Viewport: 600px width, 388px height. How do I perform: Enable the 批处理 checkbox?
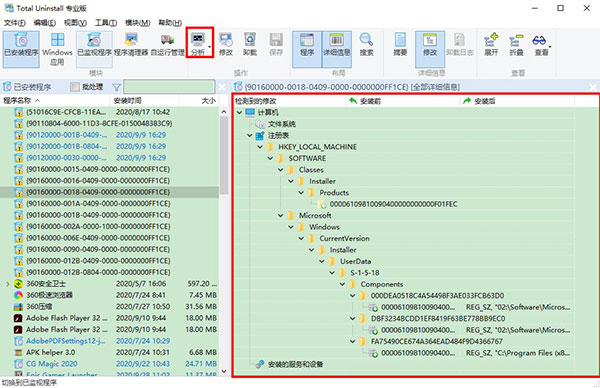click(75, 87)
